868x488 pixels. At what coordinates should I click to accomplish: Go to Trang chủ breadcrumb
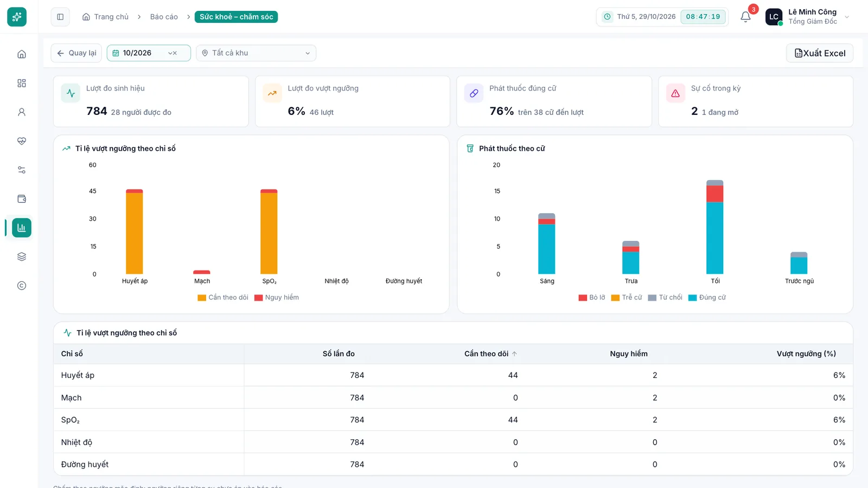[106, 17]
